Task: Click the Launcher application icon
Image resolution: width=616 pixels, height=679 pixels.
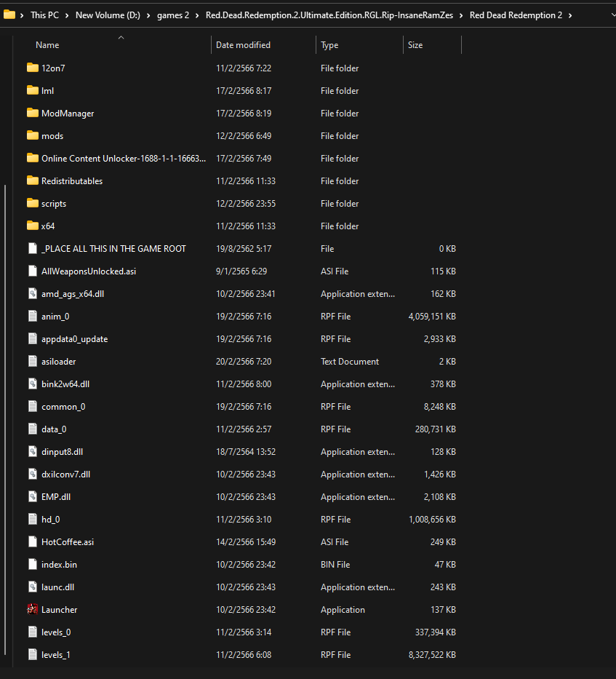Action: tap(32, 609)
